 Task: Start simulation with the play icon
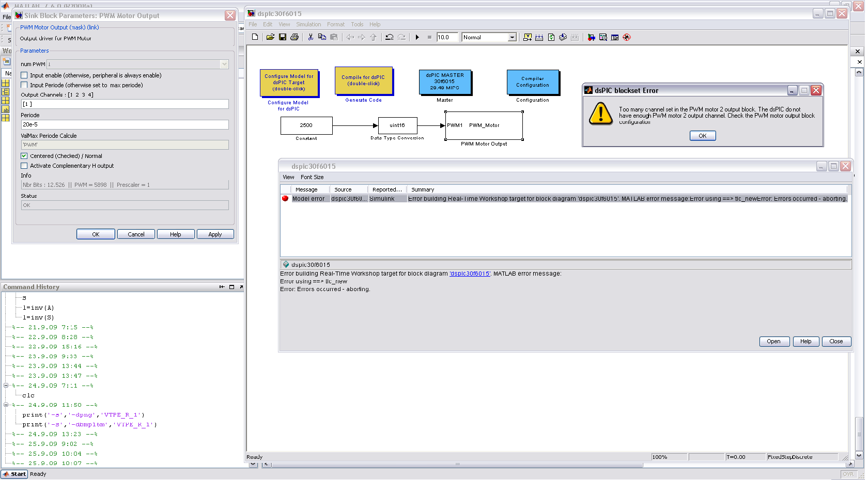coord(417,37)
